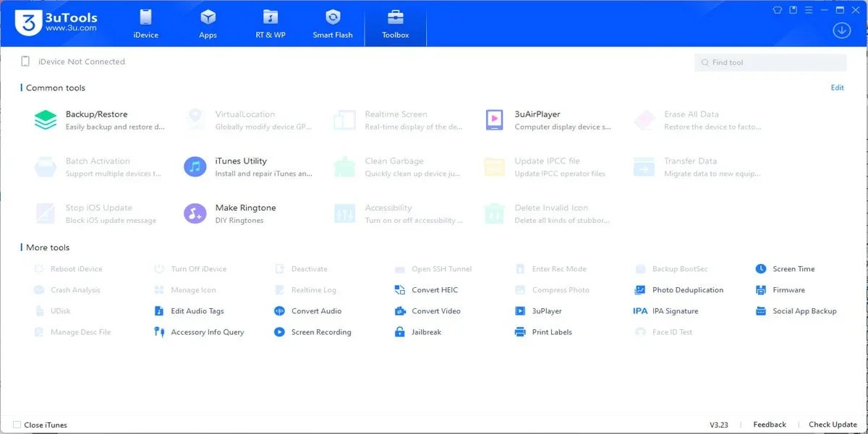Click the Deactivate entry
Image resolution: width=868 pixels, height=434 pixels.
(x=301, y=269)
